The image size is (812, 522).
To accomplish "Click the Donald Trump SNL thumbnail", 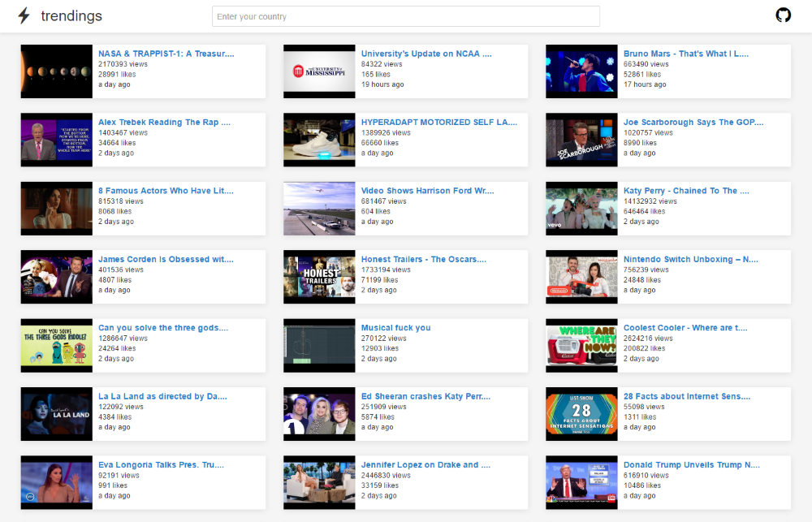I will [581, 483].
